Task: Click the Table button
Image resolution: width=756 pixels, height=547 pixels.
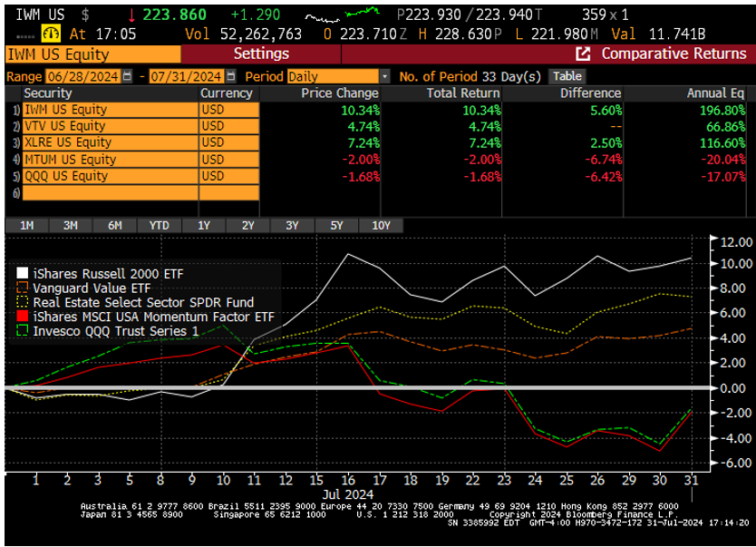Action: tap(567, 76)
